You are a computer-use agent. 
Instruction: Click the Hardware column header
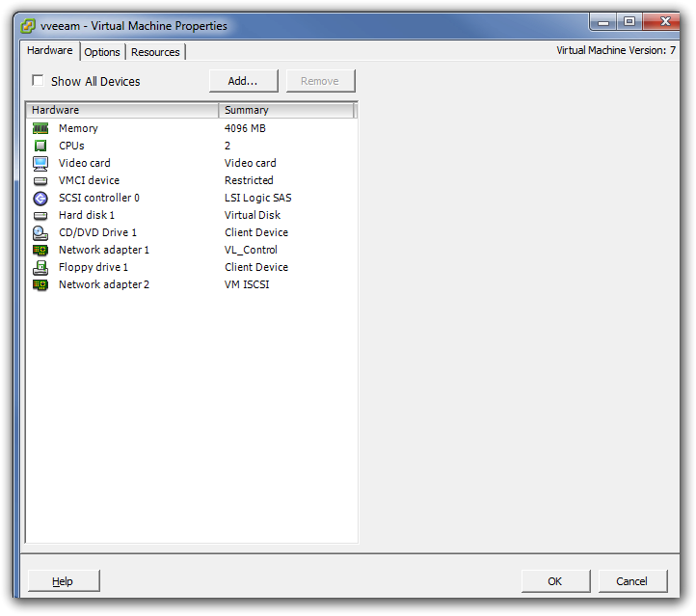tap(122, 110)
